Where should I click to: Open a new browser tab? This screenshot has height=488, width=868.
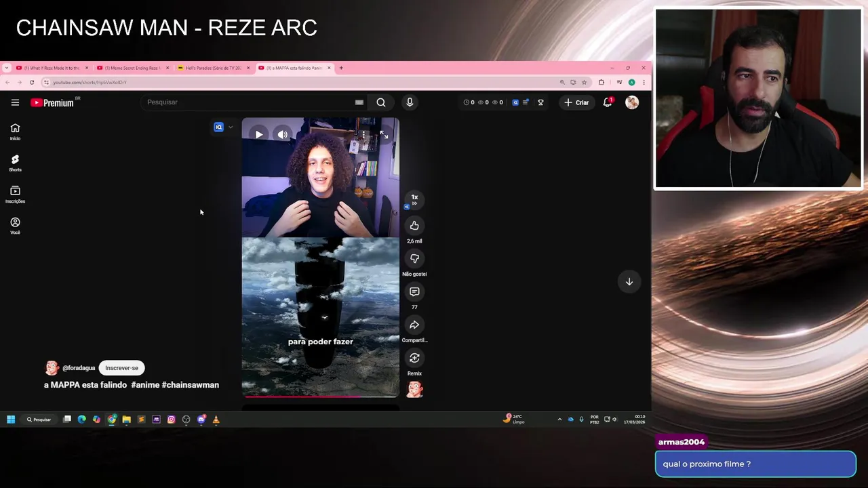(341, 68)
